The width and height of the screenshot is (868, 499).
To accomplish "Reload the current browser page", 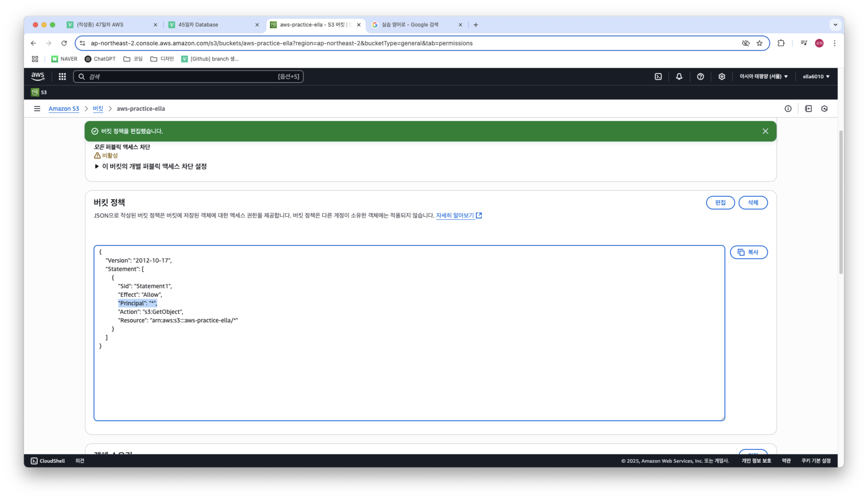I will pyautogui.click(x=64, y=43).
